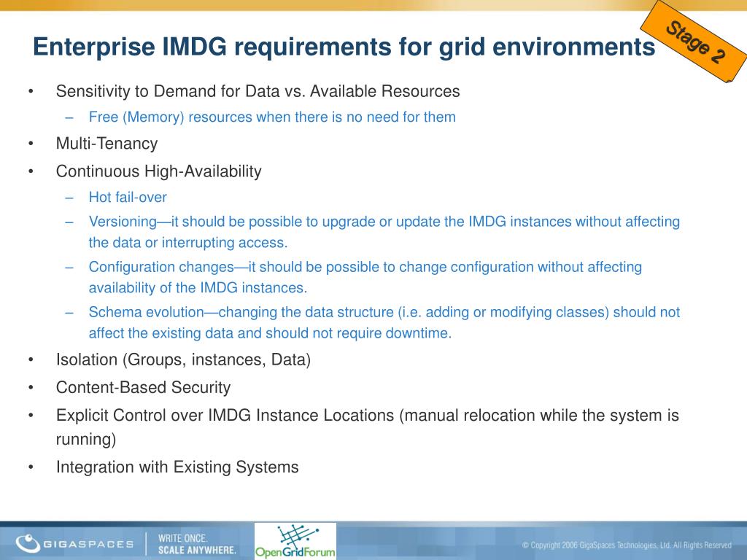Click 'Content-Based Security' bullet
Image resolution: width=747 pixels, height=560 pixels.
(x=144, y=387)
